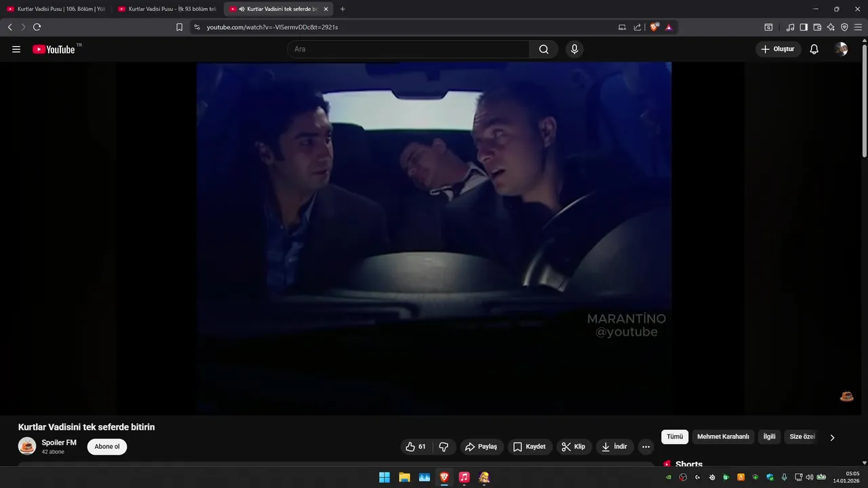Open Spoiler FM channel name link
The width and height of the screenshot is (868, 488).
(x=59, y=443)
